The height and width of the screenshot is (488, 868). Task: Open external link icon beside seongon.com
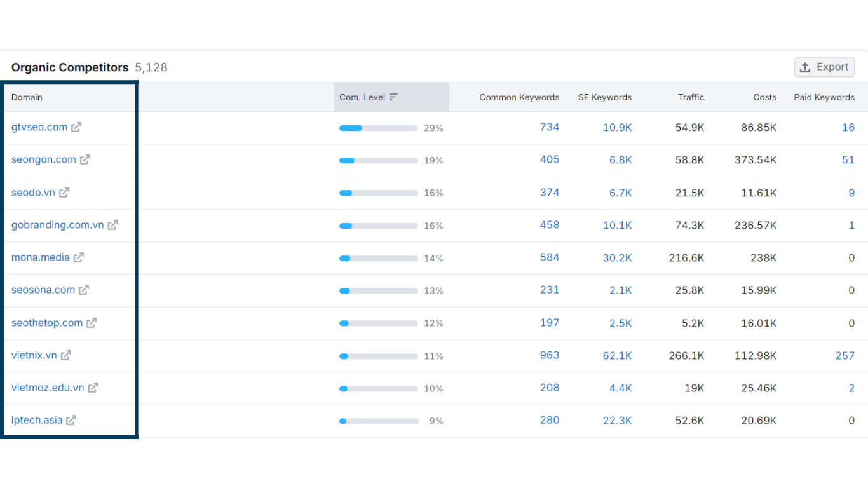[85, 159]
